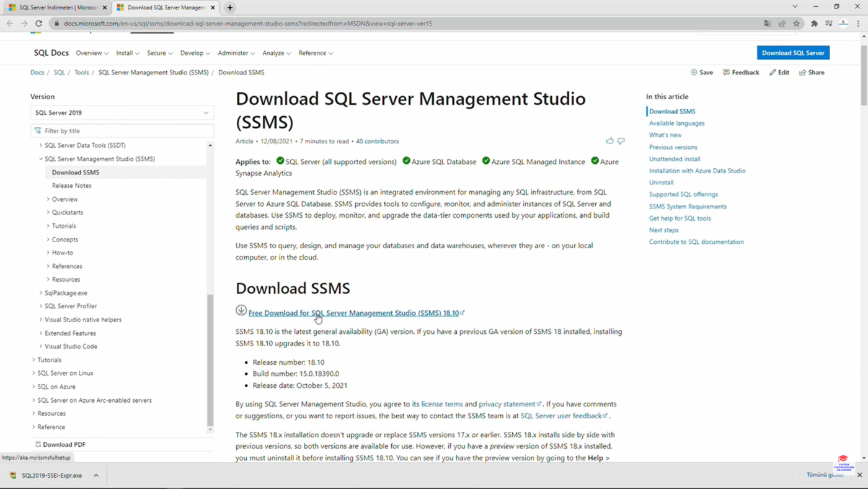Expand the Concepts tree node
The height and width of the screenshot is (489, 868).
tap(48, 240)
